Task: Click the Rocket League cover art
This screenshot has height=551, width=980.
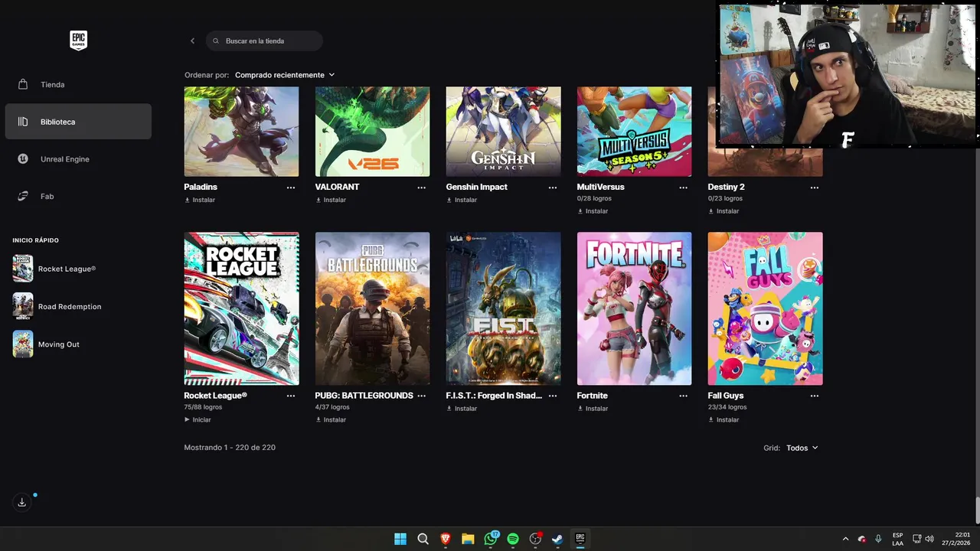Action: (241, 308)
